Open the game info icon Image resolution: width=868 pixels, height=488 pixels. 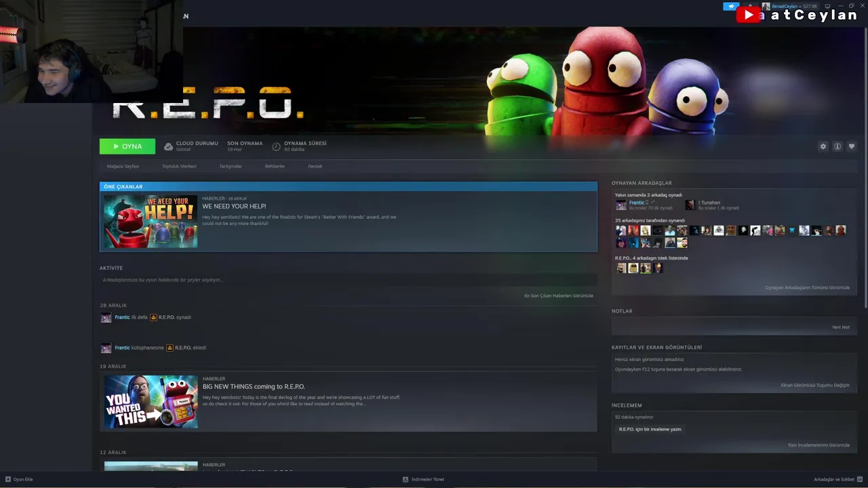point(837,146)
